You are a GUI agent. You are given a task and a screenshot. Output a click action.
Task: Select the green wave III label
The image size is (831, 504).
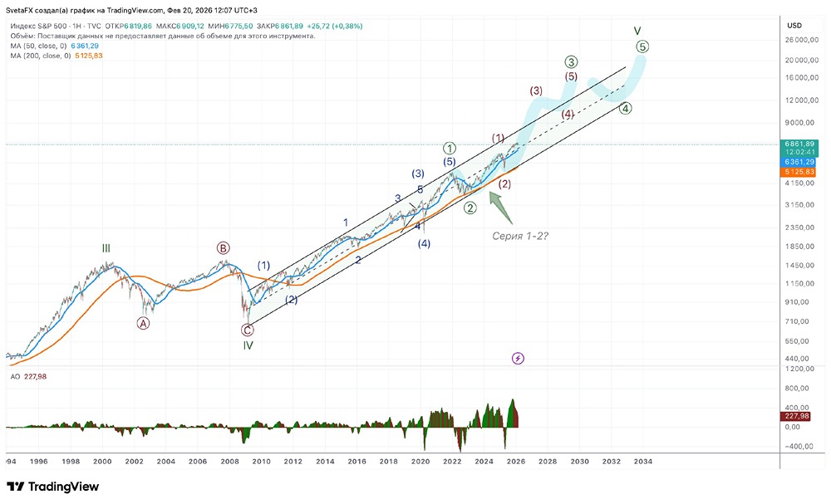point(106,248)
